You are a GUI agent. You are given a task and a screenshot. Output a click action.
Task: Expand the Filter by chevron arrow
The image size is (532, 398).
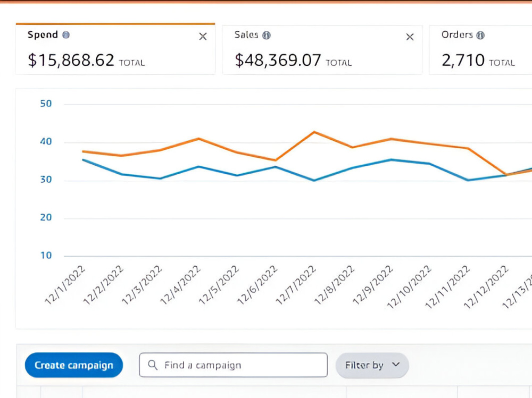click(396, 365)
